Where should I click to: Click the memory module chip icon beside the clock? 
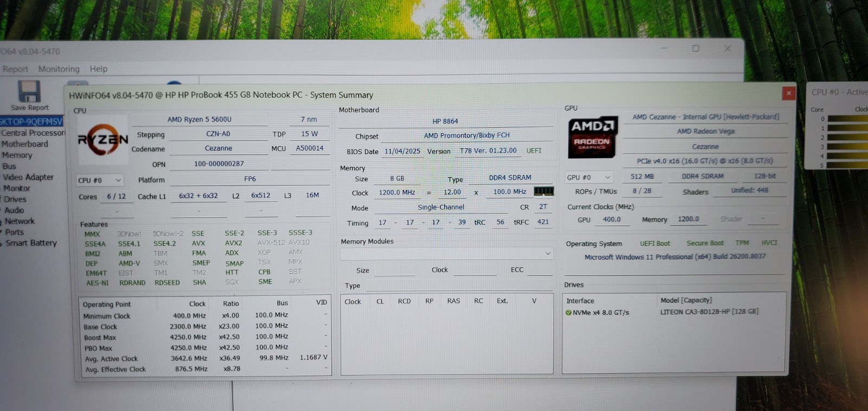click(x=544, y=191)
